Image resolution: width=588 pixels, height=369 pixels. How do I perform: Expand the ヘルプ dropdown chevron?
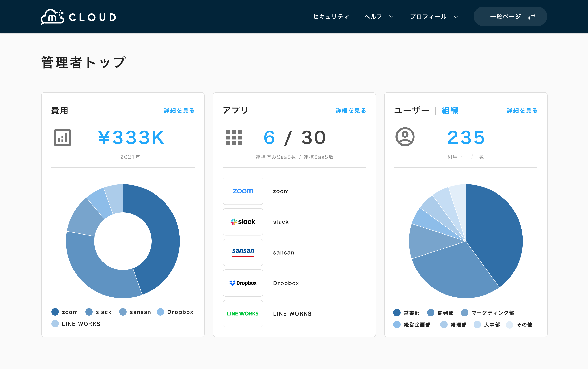point(391,17)
